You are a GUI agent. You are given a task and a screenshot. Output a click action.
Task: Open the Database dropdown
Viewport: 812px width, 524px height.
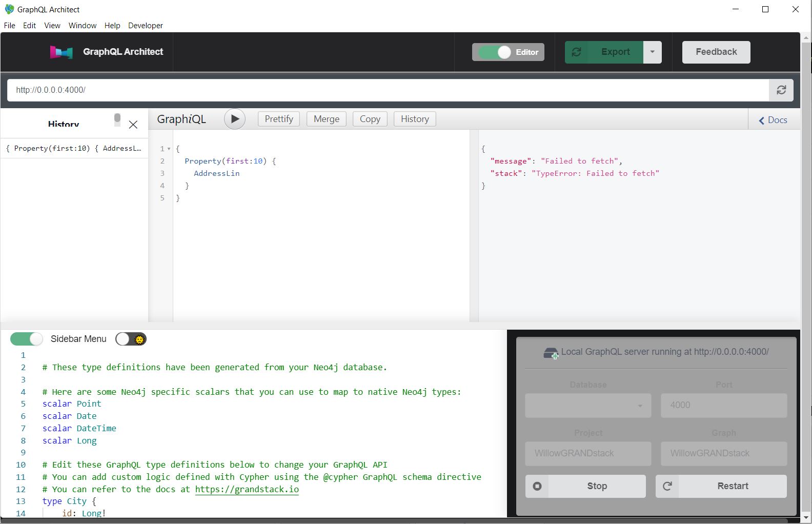pos(588,406)
